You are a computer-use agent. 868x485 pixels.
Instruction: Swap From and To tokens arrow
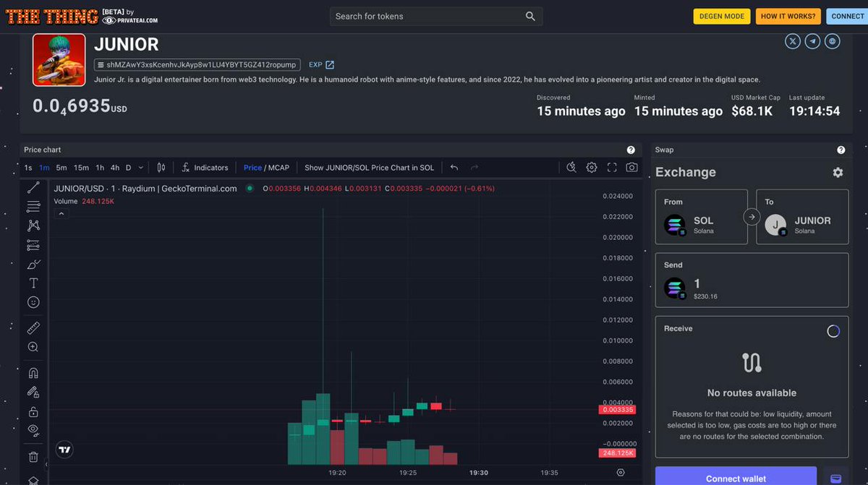click(x=752, y=217)
